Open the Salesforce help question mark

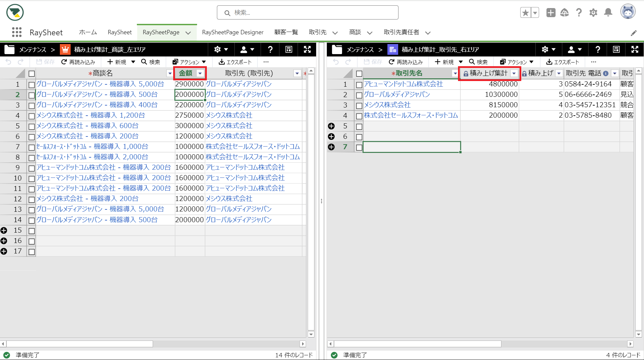click(x=579, y=13)
